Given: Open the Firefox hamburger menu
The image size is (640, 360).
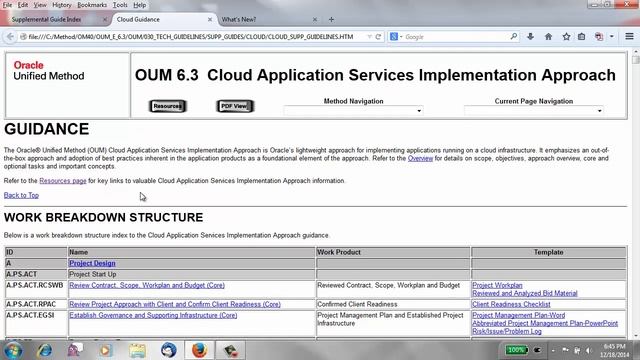Looking at the screenshot, I should [629, 36].
